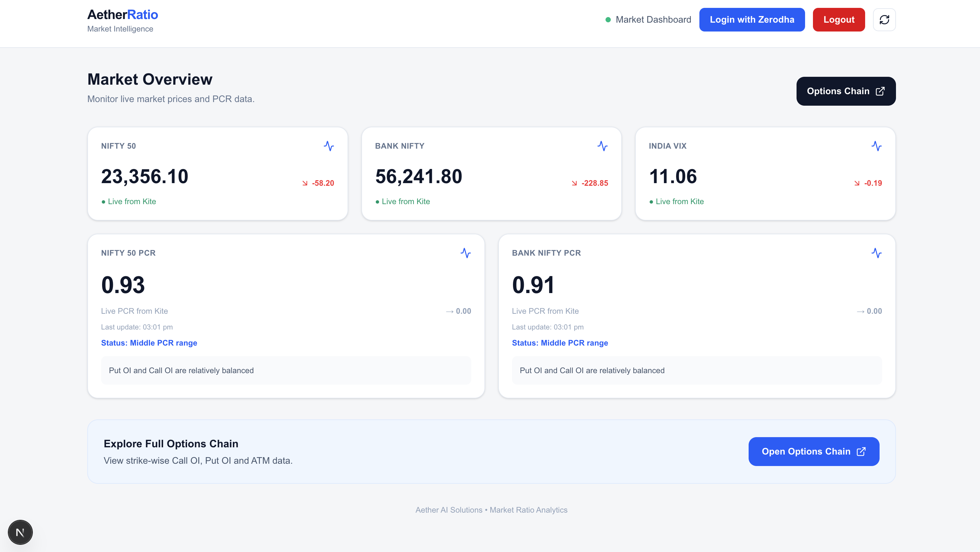
Task: Click the right-arrow icon in BANK NIFTY PCR card
Action: click(861, 311)
